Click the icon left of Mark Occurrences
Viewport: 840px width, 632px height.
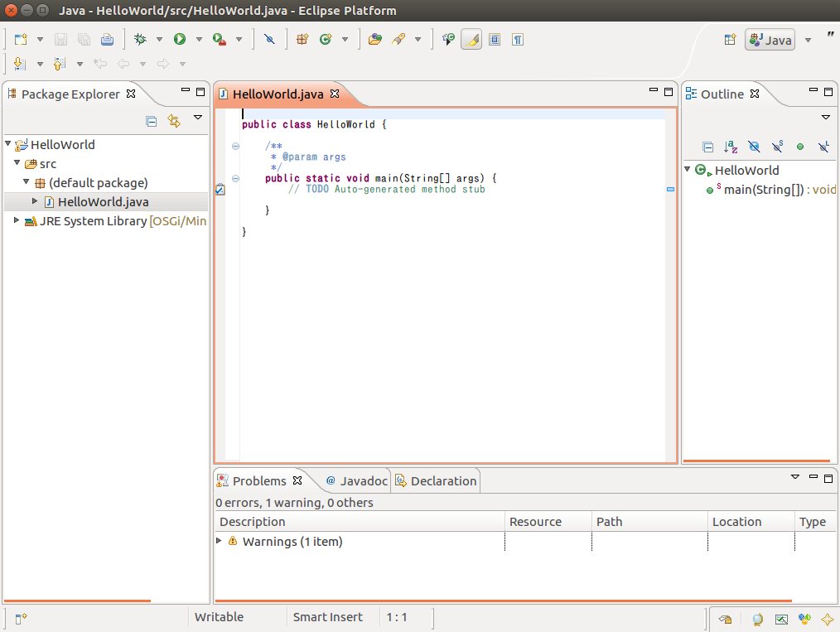pyautogui.click(x=448, y=39)
